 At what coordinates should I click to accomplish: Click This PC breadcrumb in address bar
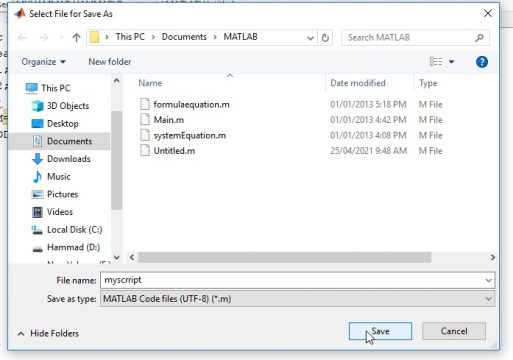pos(130,37)
